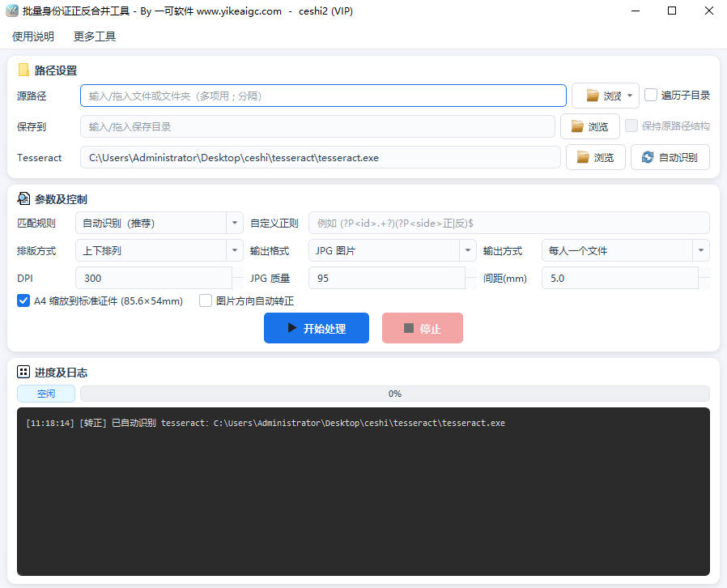
Task: Click the app logo icon in title bar
Action: (x=11, y=11)
